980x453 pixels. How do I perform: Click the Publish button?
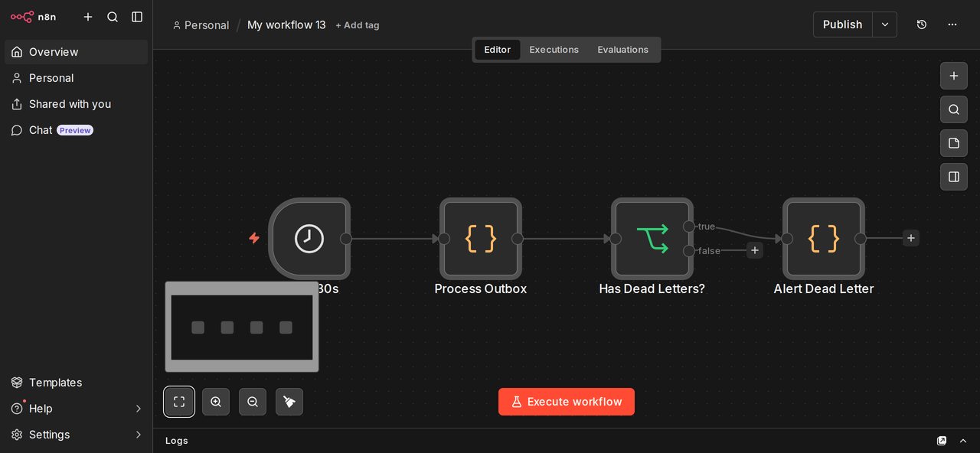point(842,24)
